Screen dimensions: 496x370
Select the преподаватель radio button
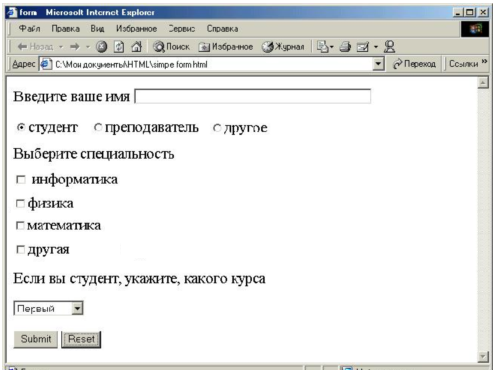coord(98,127)
